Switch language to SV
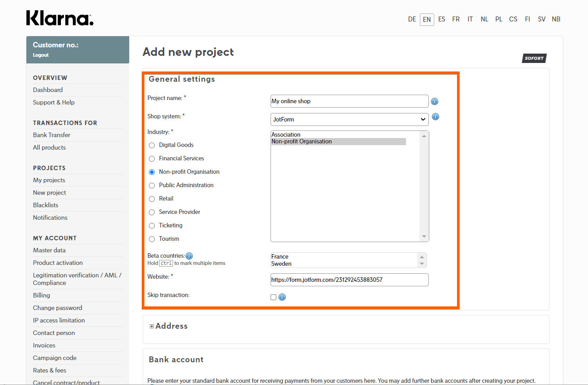Viewport: 588px width, 385px height. coord(541,19)
